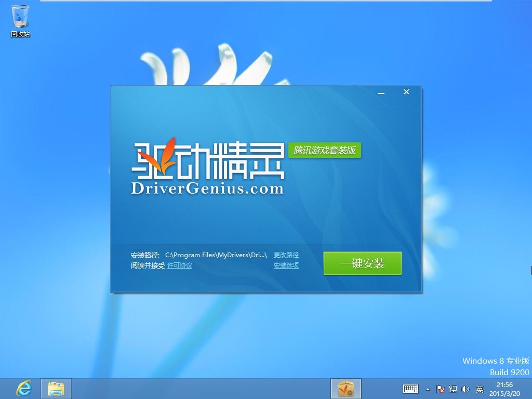This screenshot has width=532, height=399.
Task: Click the 安装路径 label text
Action: tap(145, 255)
